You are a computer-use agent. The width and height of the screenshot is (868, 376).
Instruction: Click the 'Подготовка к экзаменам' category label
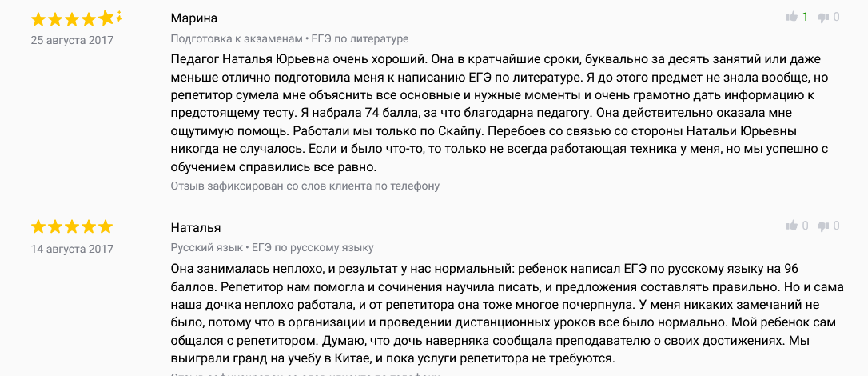[237, 38]
